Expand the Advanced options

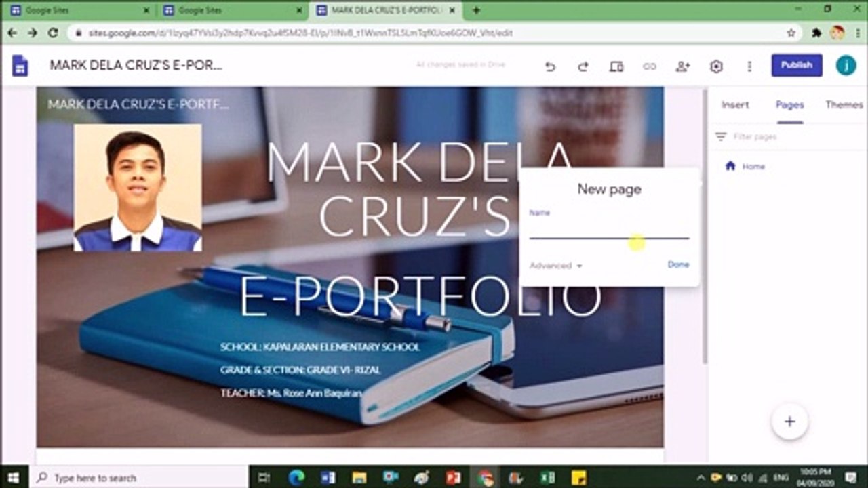click(x=555, y=266)
